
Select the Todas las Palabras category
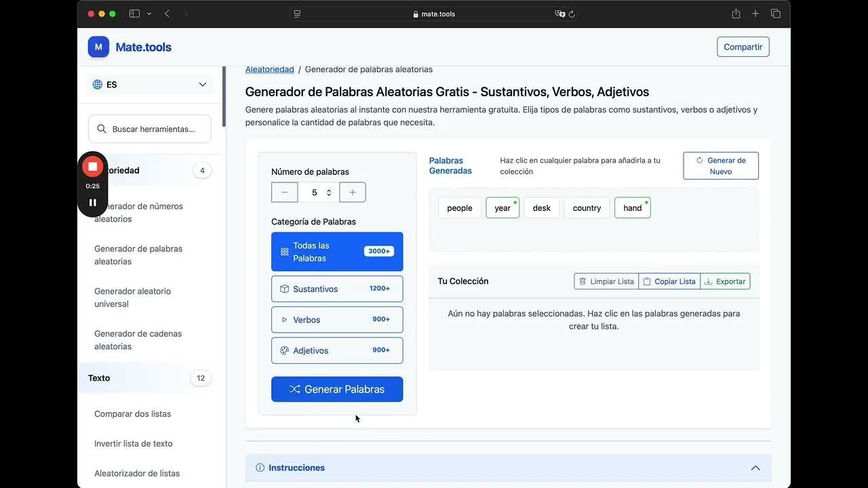(x=337, y=251)
